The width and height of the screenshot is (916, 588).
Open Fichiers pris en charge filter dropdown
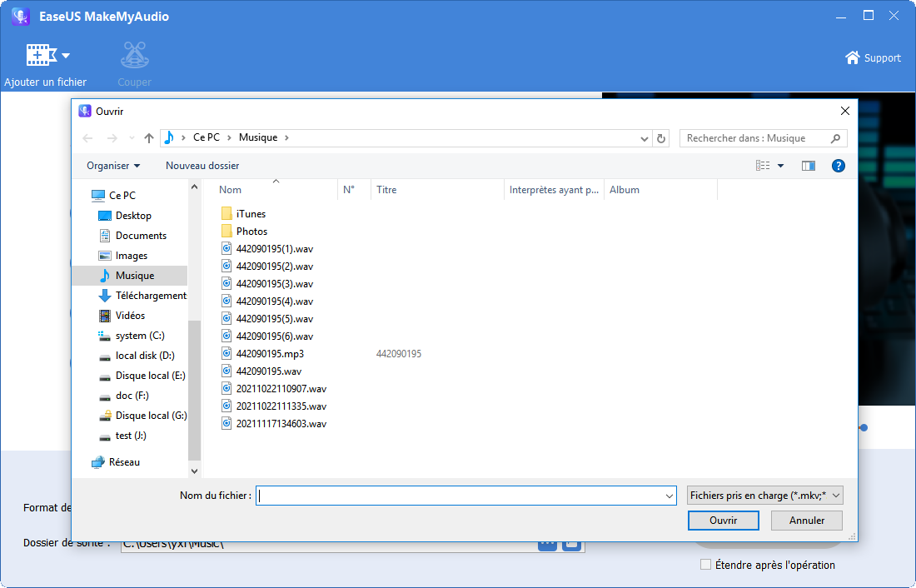coord(765,496)
